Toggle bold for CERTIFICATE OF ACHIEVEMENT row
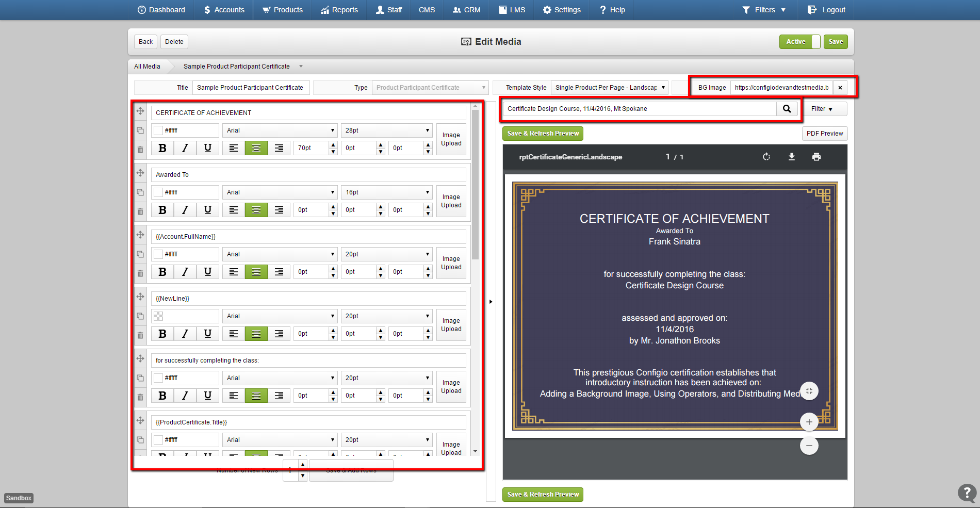The image size is (980, 508). (x=162, y=148)
